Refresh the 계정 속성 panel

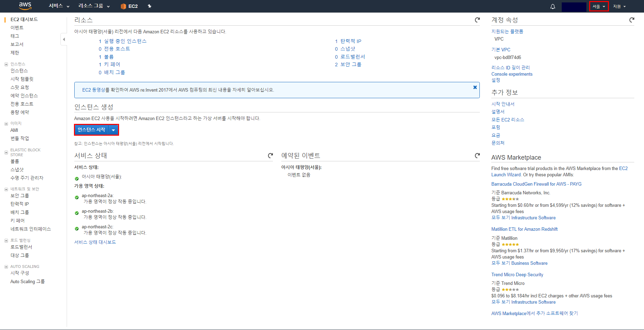pyautogui.click(x=632, y=20)
